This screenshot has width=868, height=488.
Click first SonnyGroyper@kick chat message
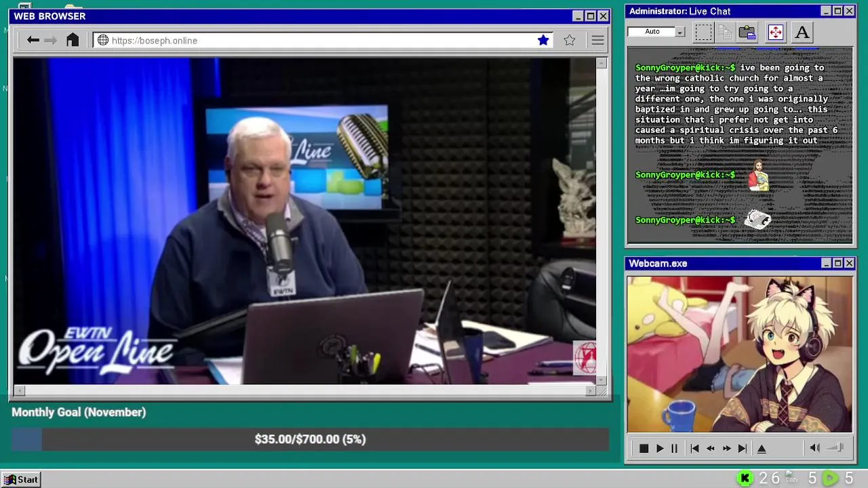738,104
